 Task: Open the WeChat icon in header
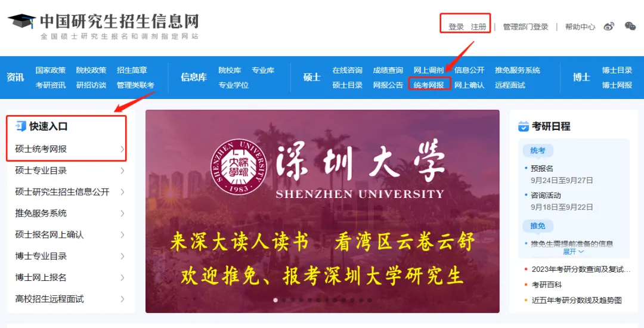[630, 26]
